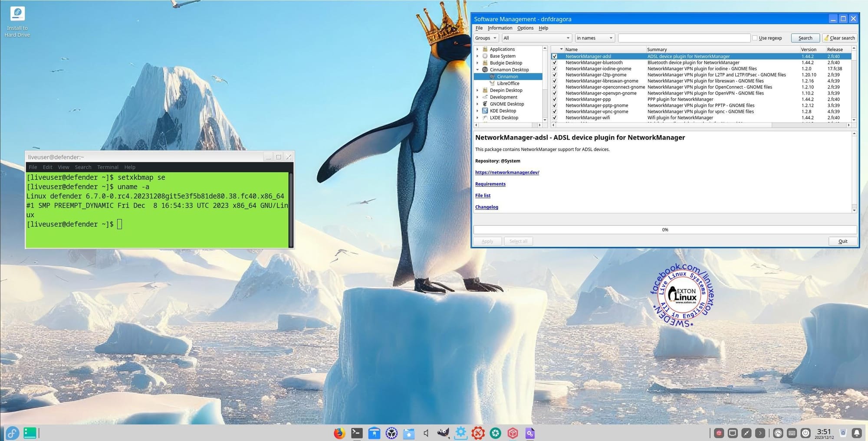This screenshot has width=868, height=441.
Task: Open the Help menu in dnfdragora
Action: [543, 28]
